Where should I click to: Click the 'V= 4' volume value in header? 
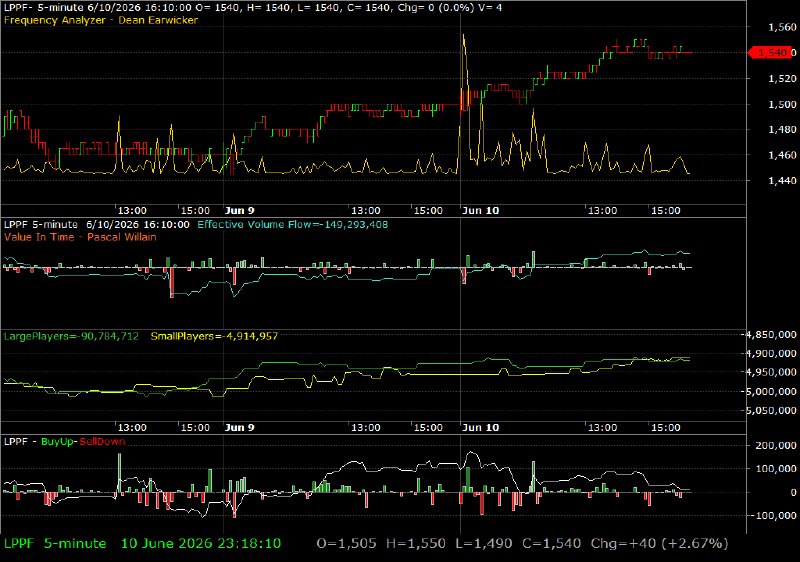(x=492, y=8)
